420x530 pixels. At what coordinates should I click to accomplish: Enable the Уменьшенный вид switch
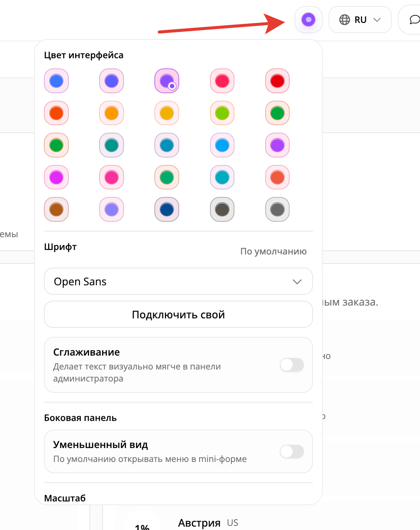coord(292,451)
